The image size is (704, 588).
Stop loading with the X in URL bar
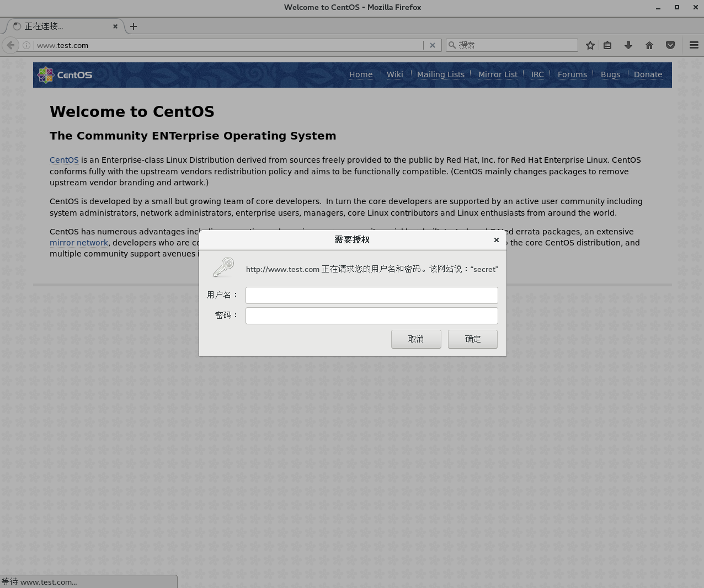433,45
